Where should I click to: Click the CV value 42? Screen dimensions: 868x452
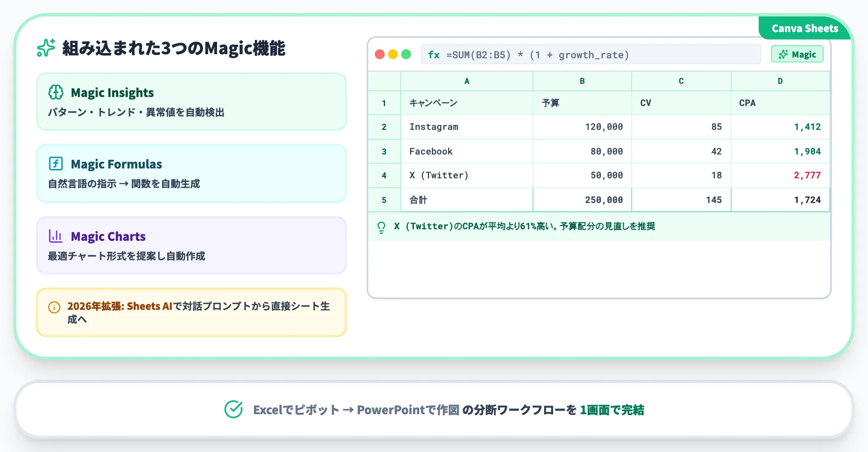681,151
